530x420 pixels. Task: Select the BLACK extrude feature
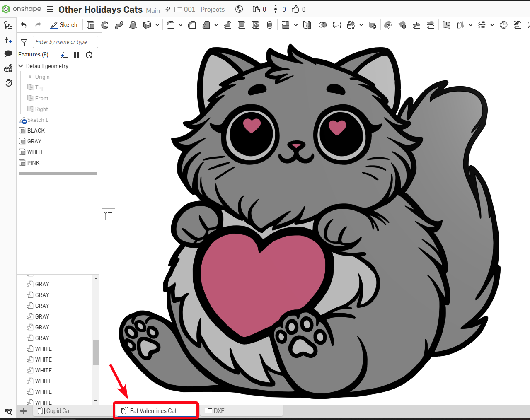pyautogui.click(x=36, y=130)
